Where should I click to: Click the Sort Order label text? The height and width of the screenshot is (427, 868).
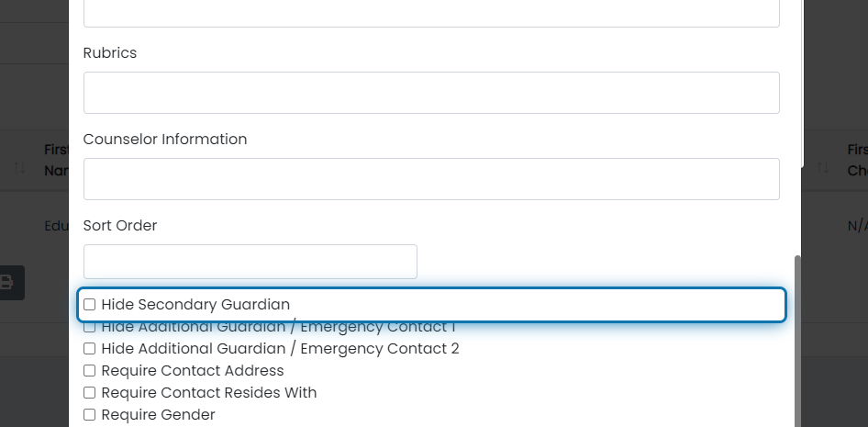120,225
